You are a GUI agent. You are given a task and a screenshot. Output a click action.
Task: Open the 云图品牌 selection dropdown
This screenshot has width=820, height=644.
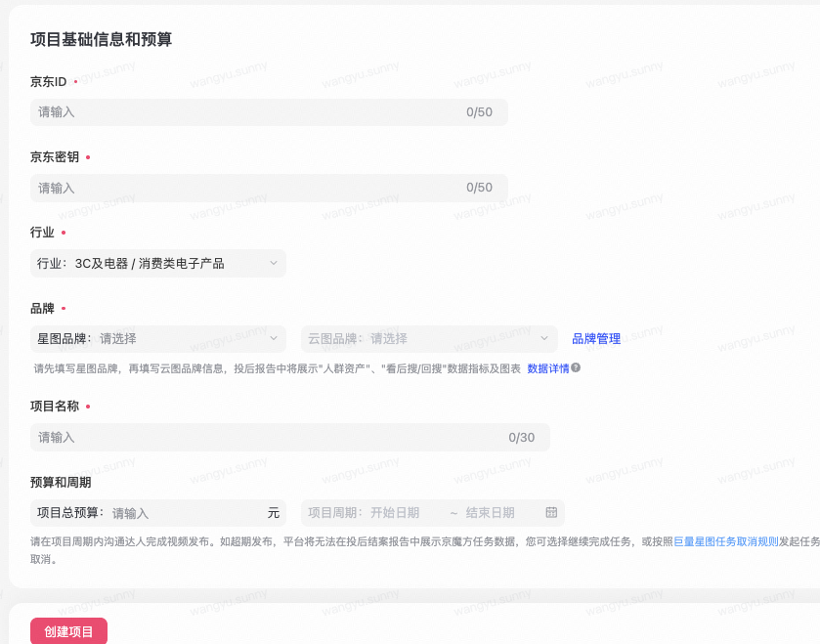[429, 339]
